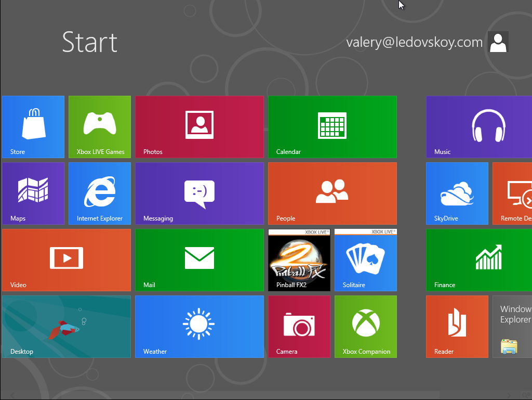The width and height of the screenshot is (532, 400).
Task: Click the user account picture
Action: [x=498, y=42]
